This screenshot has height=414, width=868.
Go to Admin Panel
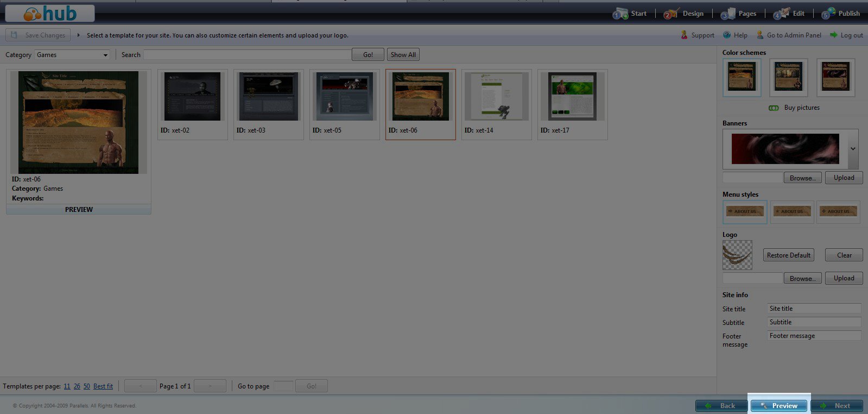pyautogui.click(x=794, y=35)
